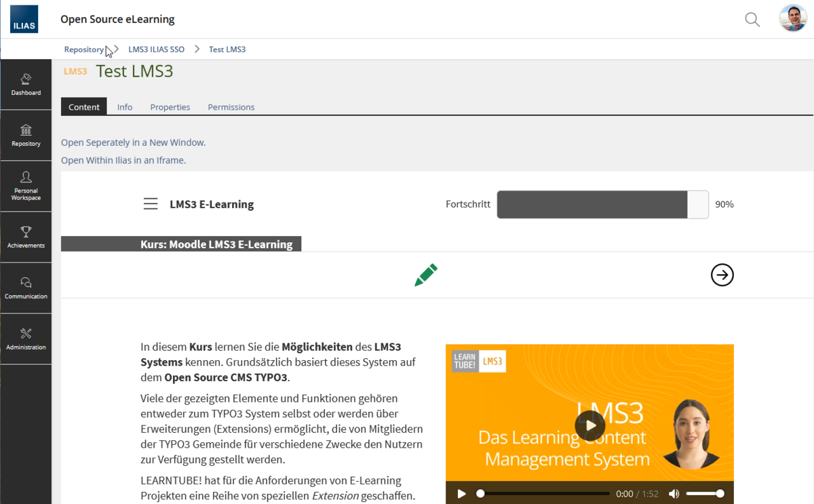Image resolution: width=814 pixels, height=504 pixels.
Task: Open the Properties tab
Action: pos(170,107)
